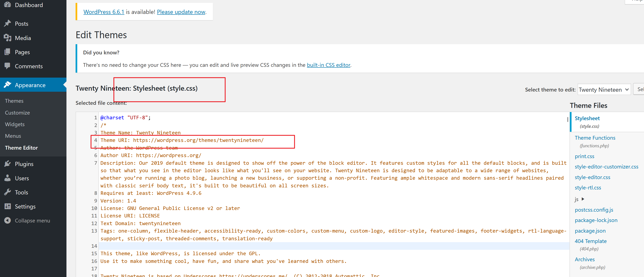Open the Tools menu label
The image size is (644, 277).
(x=21, y=192)
